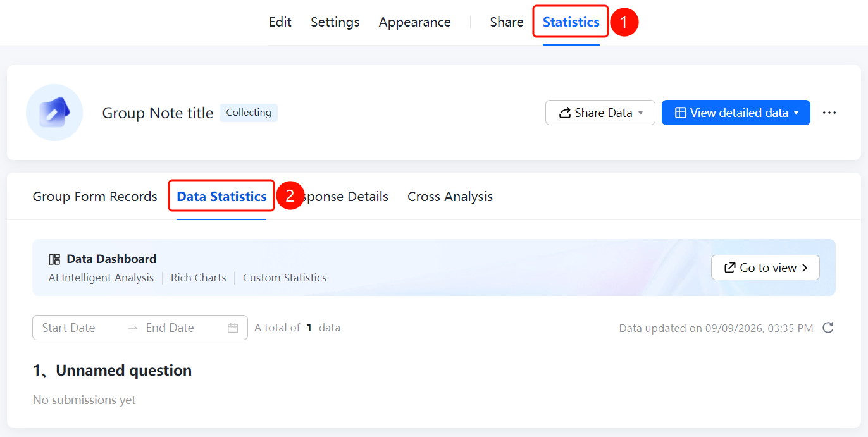The image size is (868, 437).
Task: Click the Custom Statistics label
Action: [285, 278]
